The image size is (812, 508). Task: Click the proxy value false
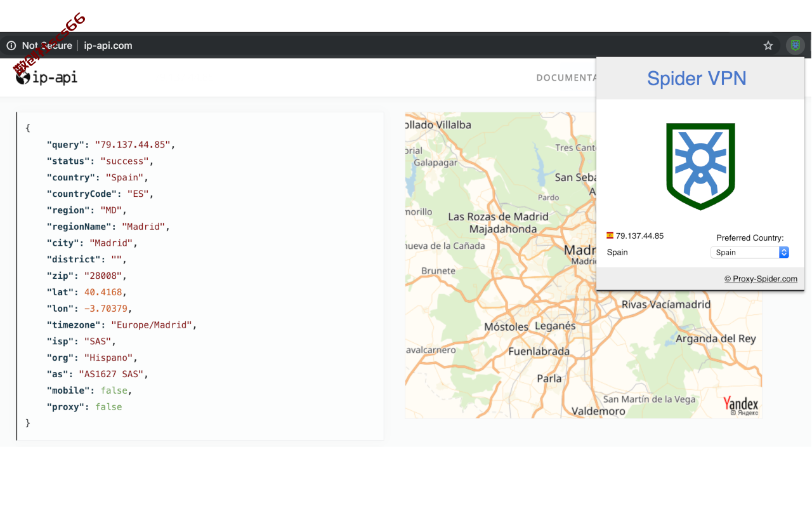coord(108,407)
